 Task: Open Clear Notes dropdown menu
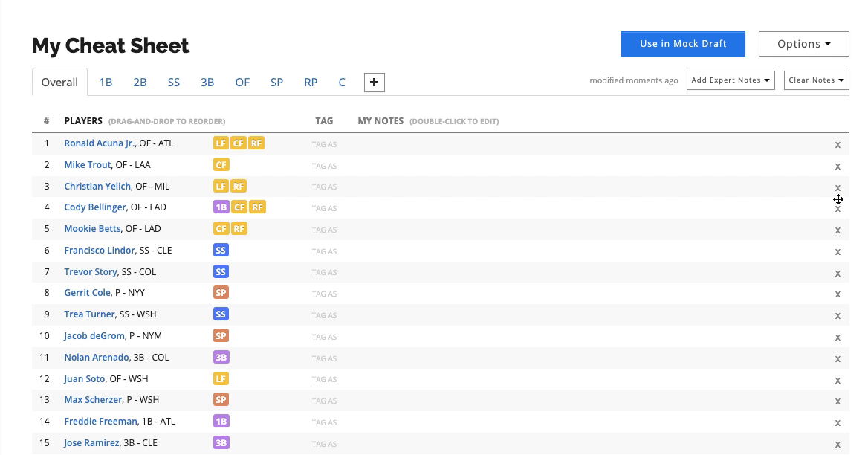(817, 80)
